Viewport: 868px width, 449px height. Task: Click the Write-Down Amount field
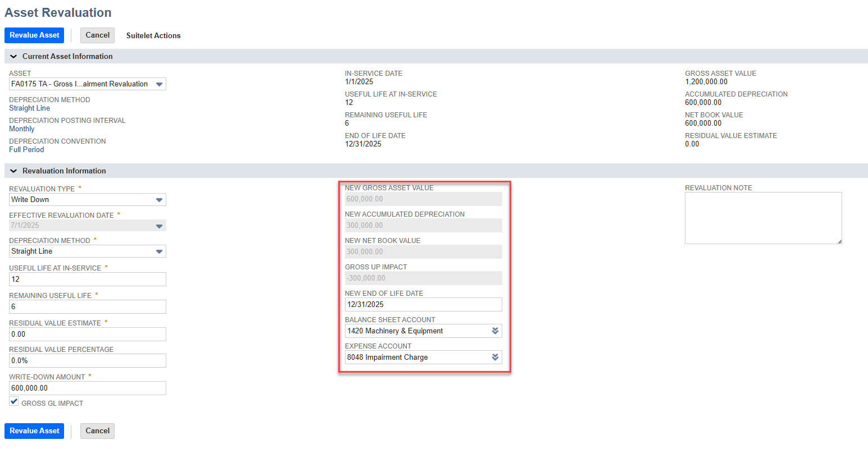pos(87,388)
